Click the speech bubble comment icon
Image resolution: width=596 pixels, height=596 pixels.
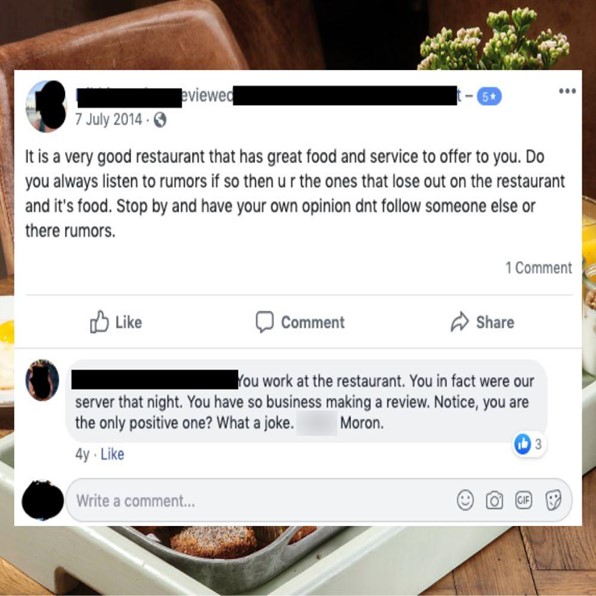[x=265, y=322]
